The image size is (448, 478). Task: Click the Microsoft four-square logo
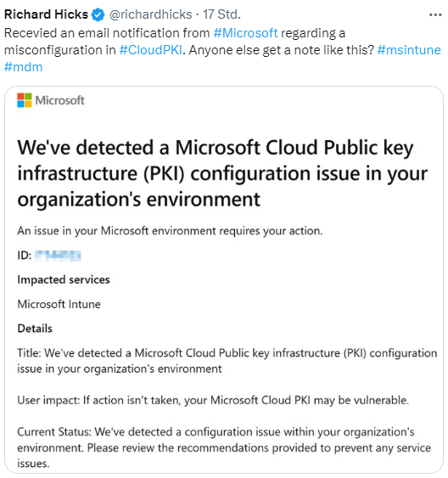25,100
